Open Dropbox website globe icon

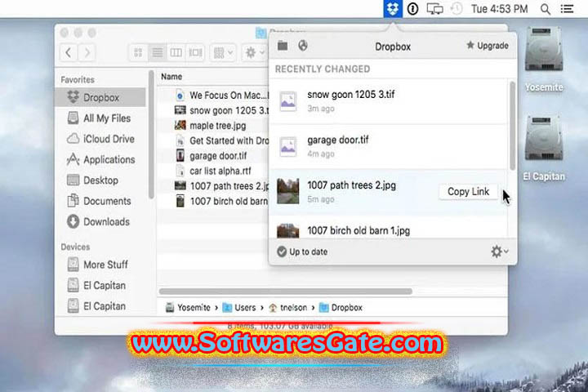[x=303, y=46]
